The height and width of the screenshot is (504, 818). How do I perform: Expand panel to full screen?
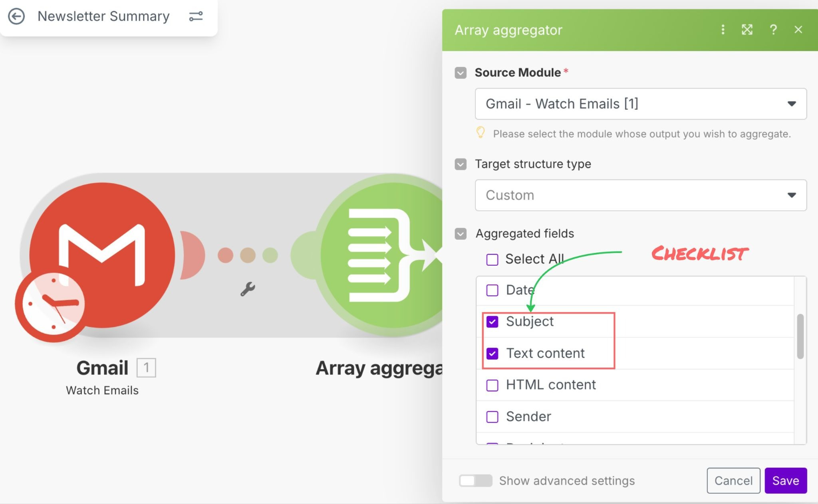pyautogui.click(x=747, y=30)
